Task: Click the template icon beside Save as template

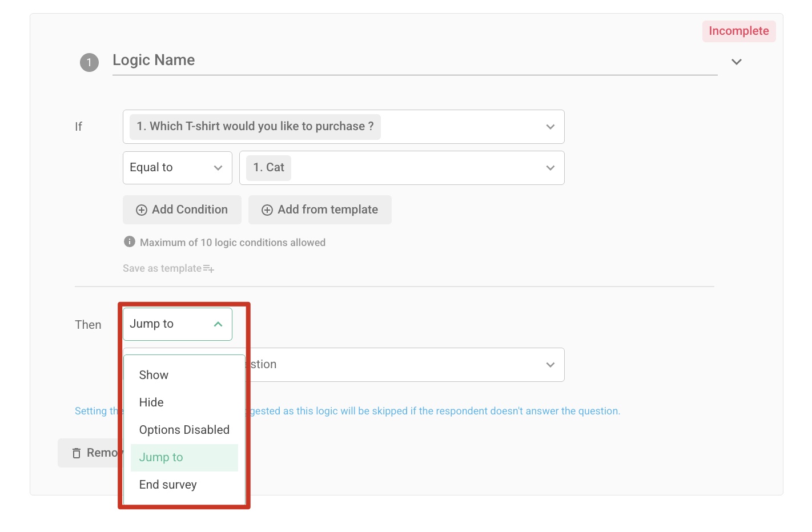Action: (209, 268)
